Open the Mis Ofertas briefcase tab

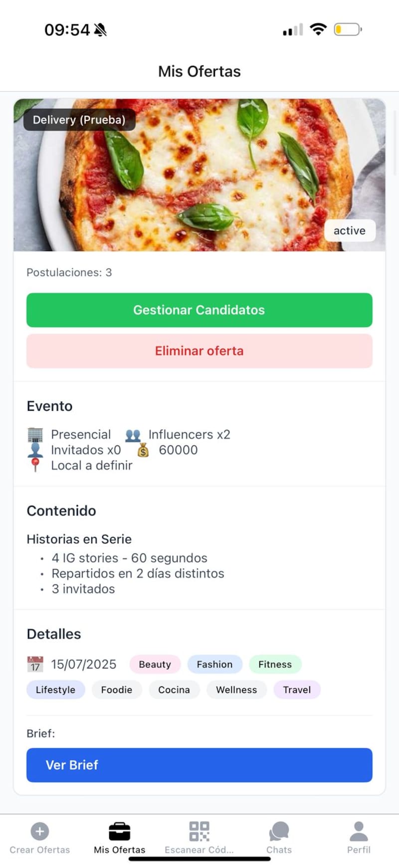[120, 832]
